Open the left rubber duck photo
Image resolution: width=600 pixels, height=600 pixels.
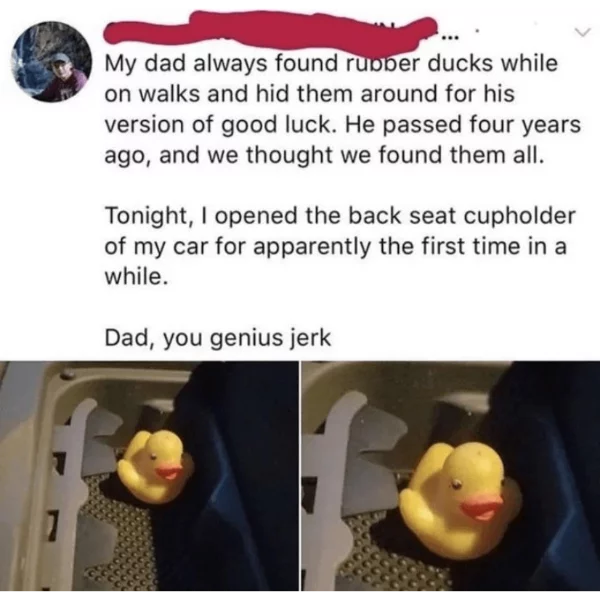point(149,476)
